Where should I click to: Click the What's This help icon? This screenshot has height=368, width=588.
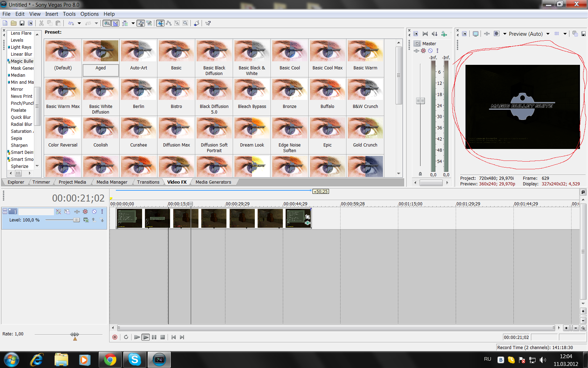point(208,23)
